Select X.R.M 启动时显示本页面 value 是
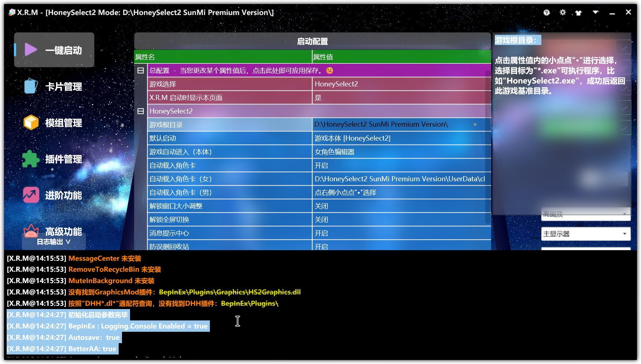 [401, 97]
